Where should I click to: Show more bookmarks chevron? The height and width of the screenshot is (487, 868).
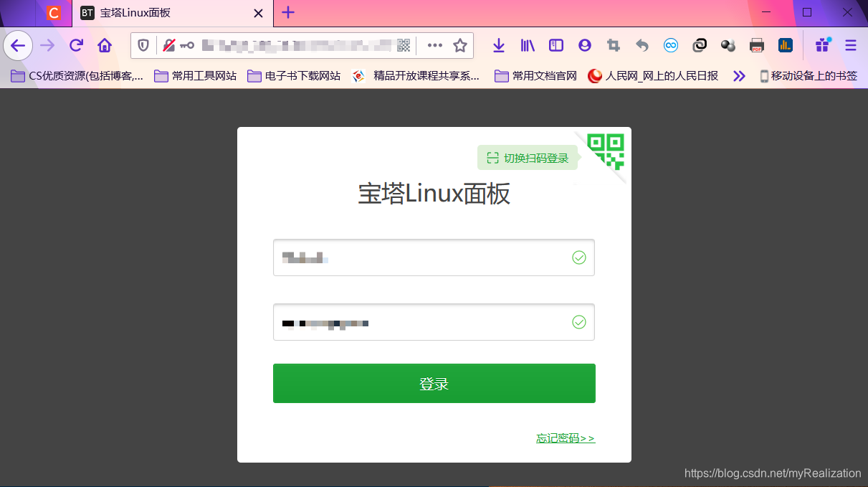739,75
